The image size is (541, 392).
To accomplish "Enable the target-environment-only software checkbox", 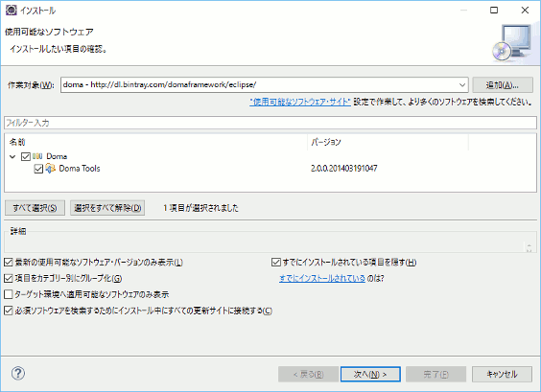I will 9,294.
